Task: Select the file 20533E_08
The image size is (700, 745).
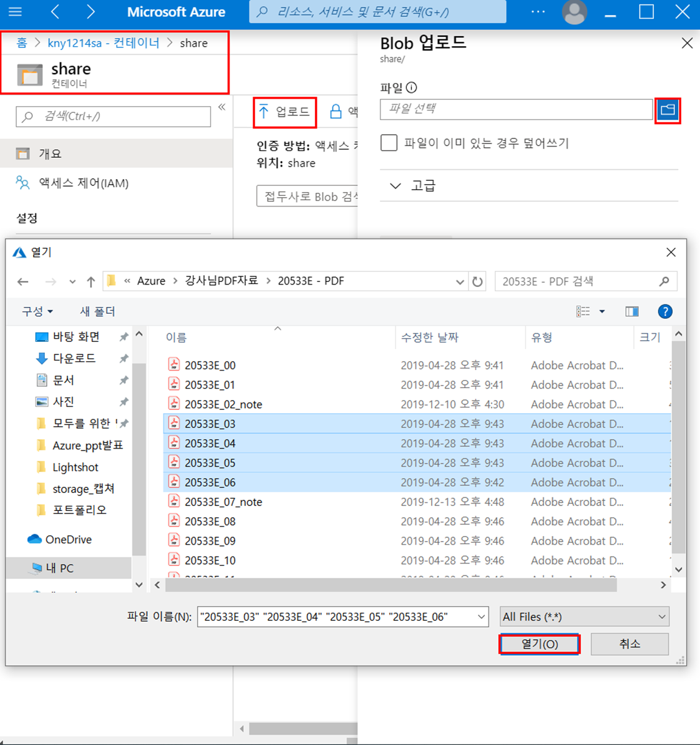Action: [x=210, y=521]
